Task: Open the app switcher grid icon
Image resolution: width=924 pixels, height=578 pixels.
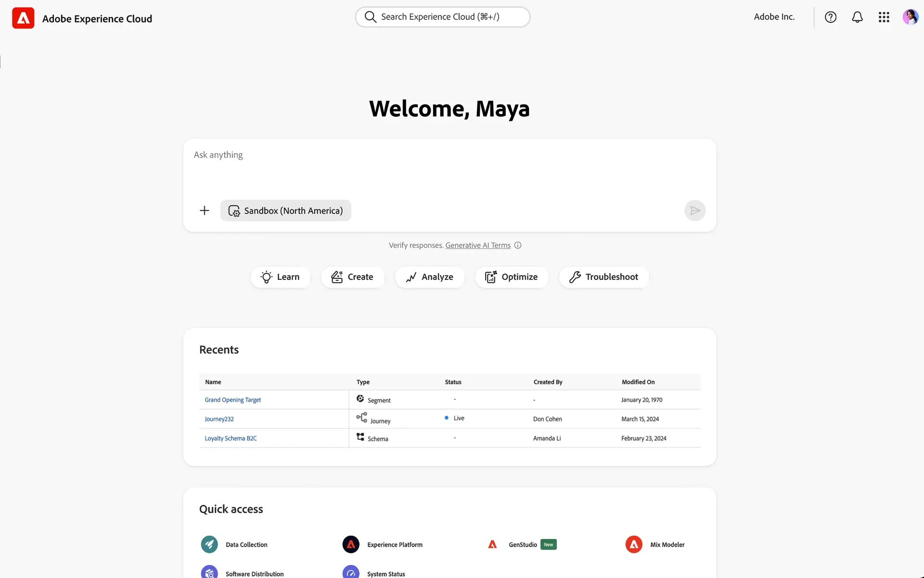Action: 884,17
